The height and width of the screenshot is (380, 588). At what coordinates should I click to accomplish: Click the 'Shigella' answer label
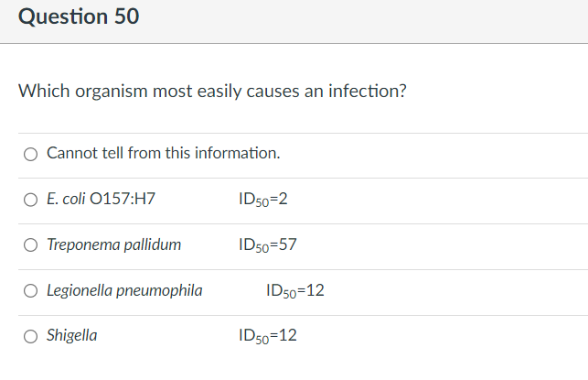pos(71,335)
